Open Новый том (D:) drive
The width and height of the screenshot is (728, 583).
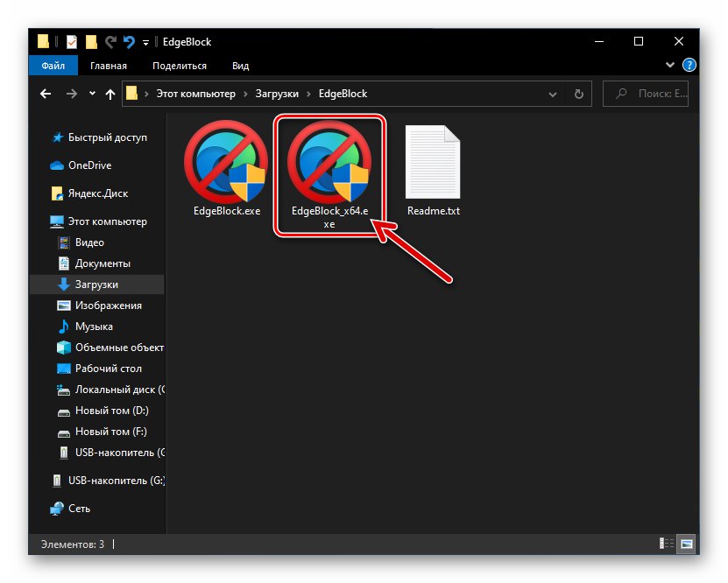click(102, 411)
